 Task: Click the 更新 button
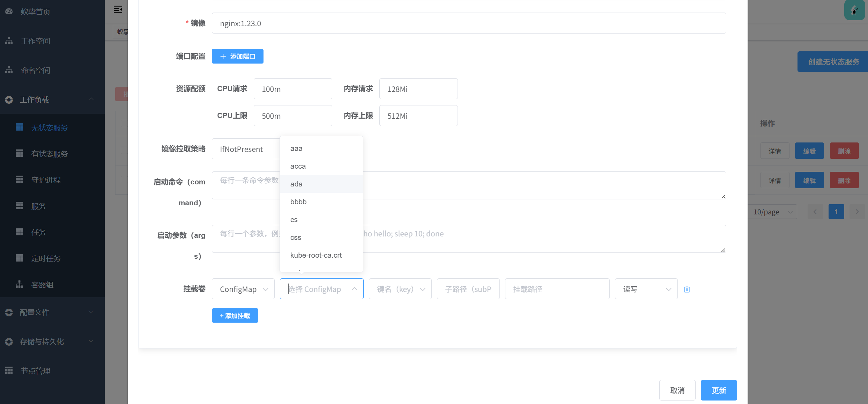(719, 390)
